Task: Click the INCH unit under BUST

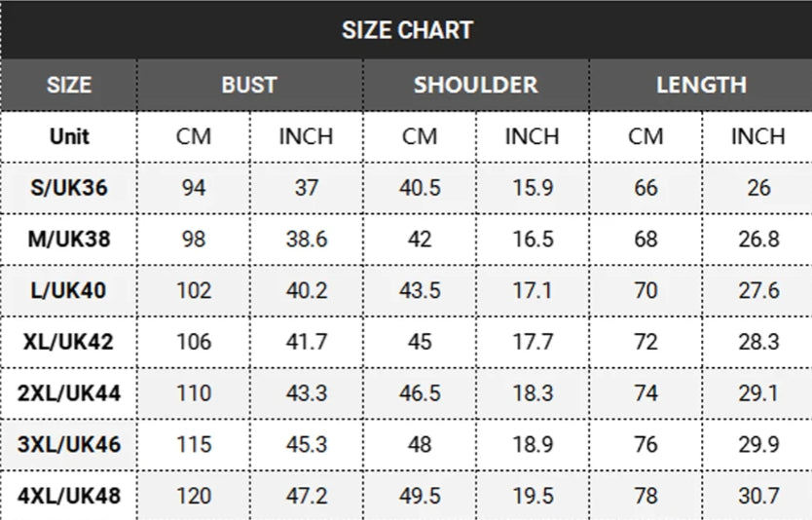Action: [x=306, y=136]
